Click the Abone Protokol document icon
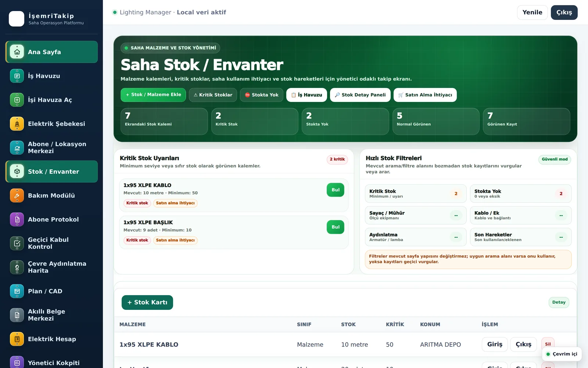The width and height of the screenshot is (588, 368). (17, 219)
